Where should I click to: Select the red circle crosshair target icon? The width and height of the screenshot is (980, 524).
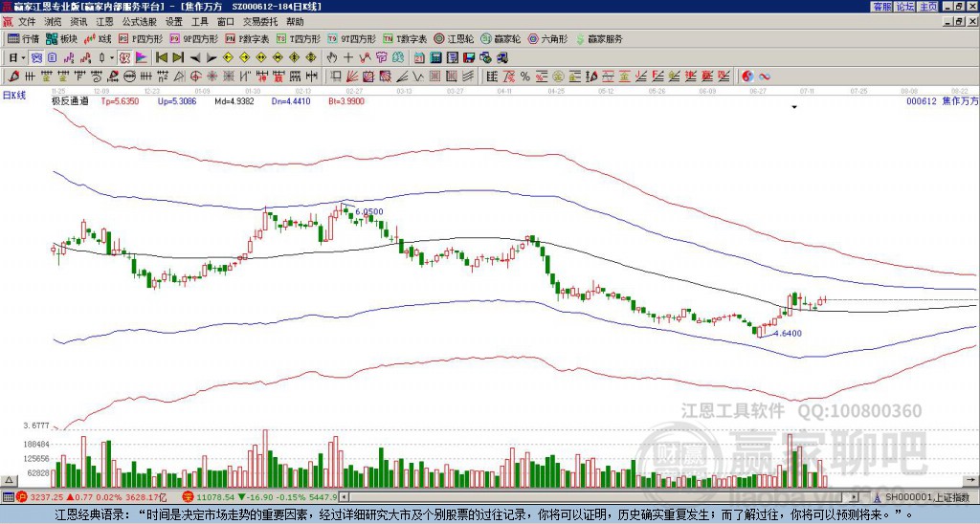pos(195,76)
